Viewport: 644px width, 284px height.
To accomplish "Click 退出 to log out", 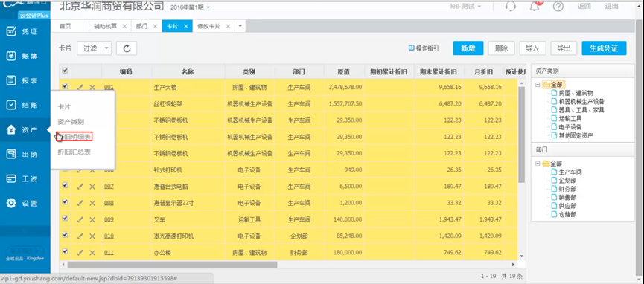I will coord(611,6).
